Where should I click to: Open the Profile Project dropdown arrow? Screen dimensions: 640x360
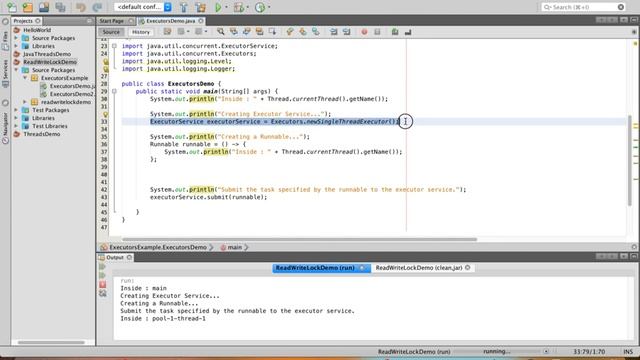pyautogui.click(x=269, y=7)
